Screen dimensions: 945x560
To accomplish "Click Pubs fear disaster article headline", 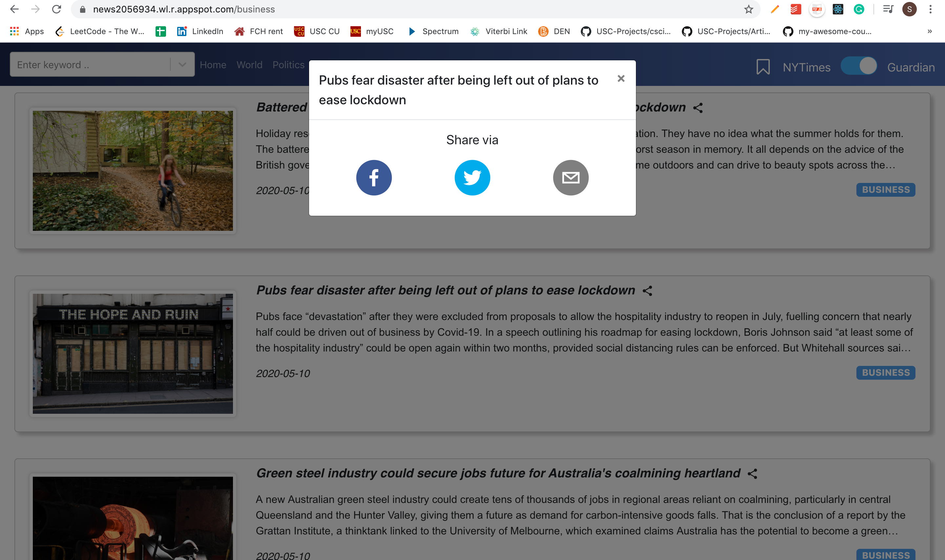I will click(446, 290).
